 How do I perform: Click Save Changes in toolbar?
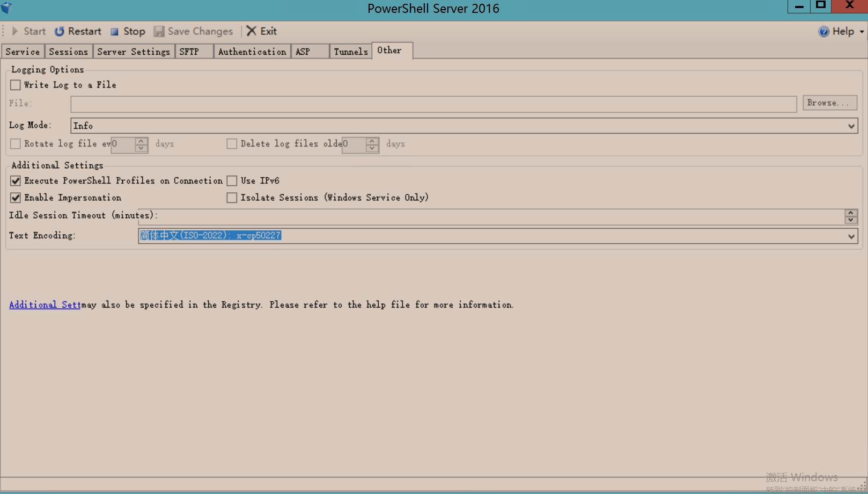click(193, 31)
